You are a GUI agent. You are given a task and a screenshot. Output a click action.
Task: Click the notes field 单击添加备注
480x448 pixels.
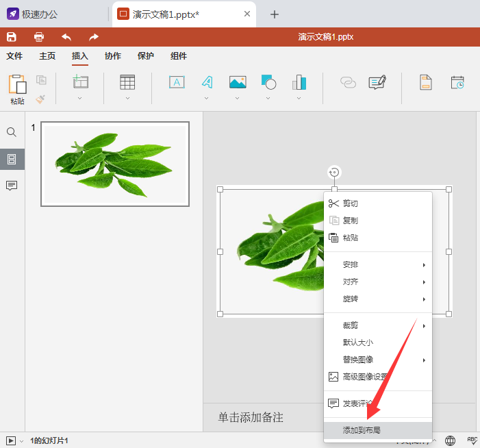(x=251, y=417)
